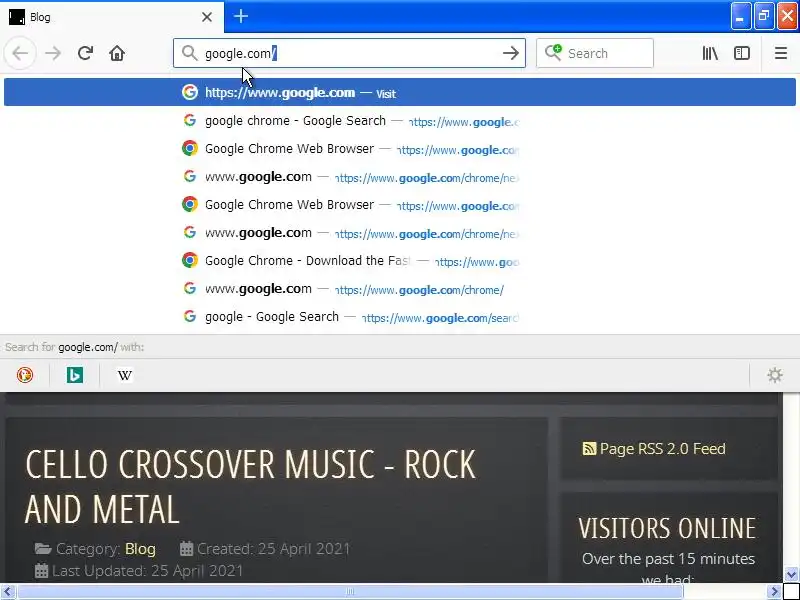800x600 pixels.
Task: Select 'Google Chrome - Download the Fast' suggestion
Action: (x=399, y=261)
